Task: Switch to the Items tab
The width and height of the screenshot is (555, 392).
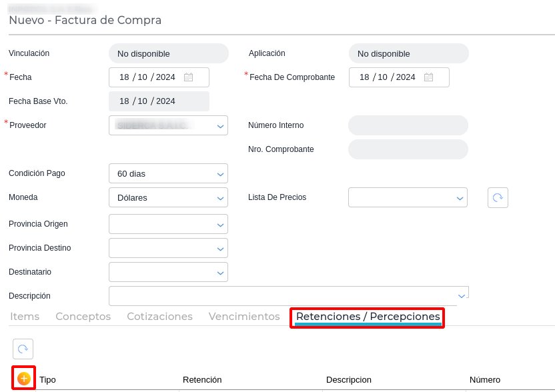Action: pyautogui.click(x=25, y=317)
